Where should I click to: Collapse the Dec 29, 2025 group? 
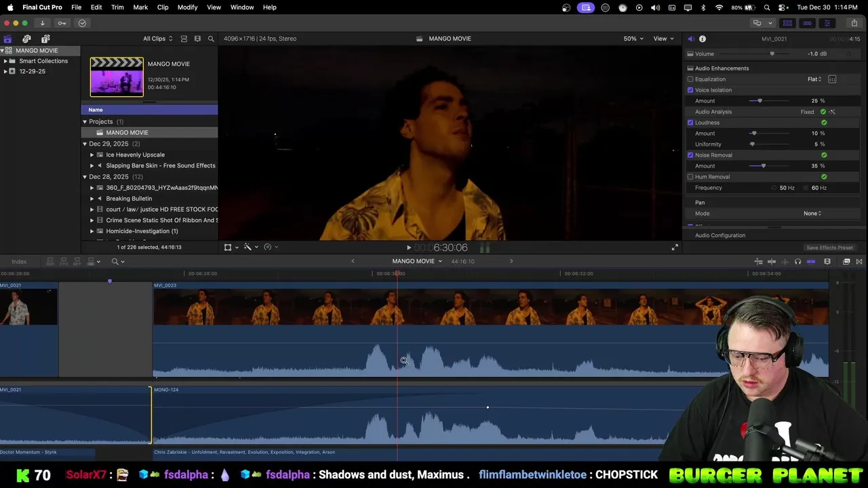click(x=85, y=144)
